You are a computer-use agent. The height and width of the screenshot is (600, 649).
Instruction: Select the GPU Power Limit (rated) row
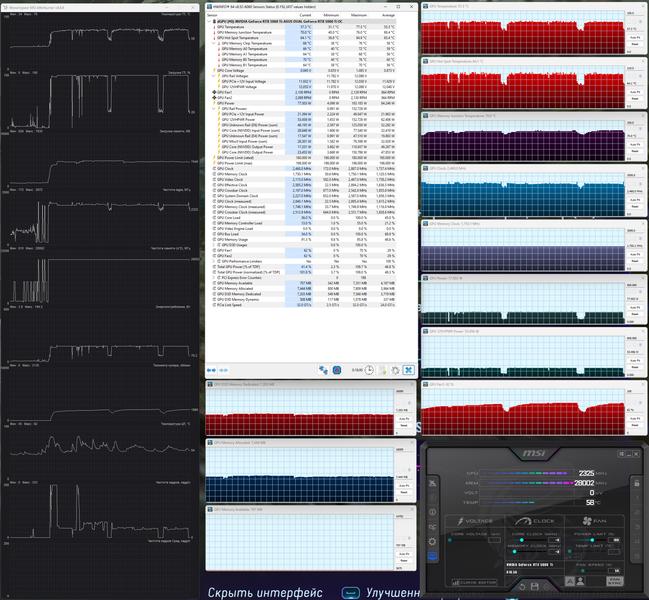(303, 158)
